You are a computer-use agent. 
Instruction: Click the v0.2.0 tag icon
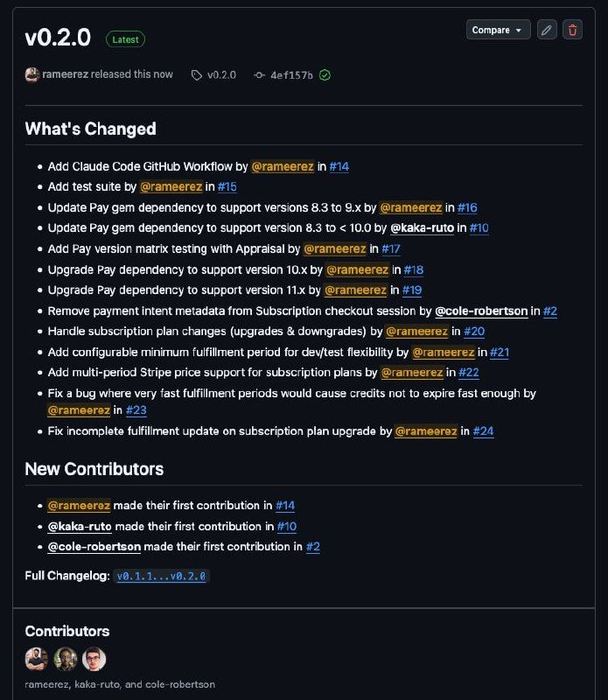coord(197,75)
